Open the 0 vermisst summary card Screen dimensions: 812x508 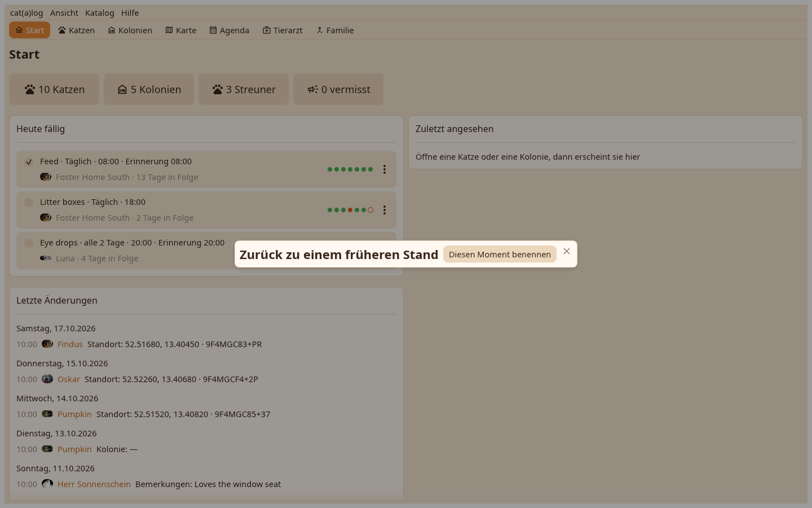(338, 89)
